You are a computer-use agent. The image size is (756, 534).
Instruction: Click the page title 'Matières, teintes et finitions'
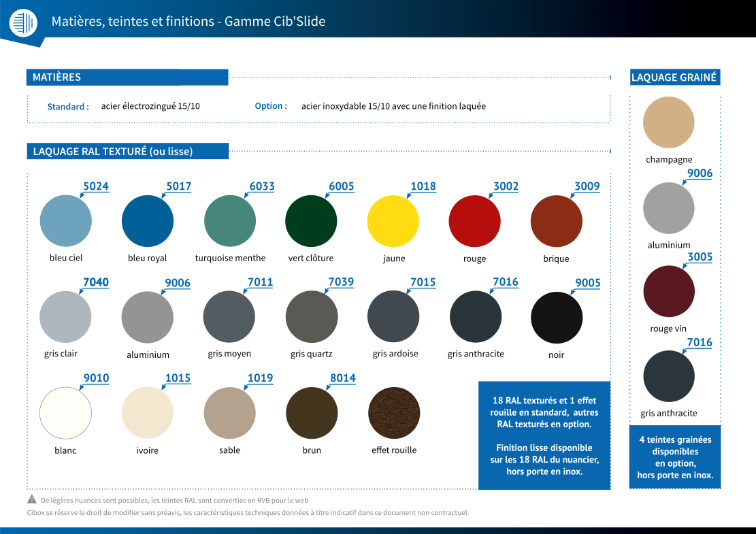(x=133, y=21)
